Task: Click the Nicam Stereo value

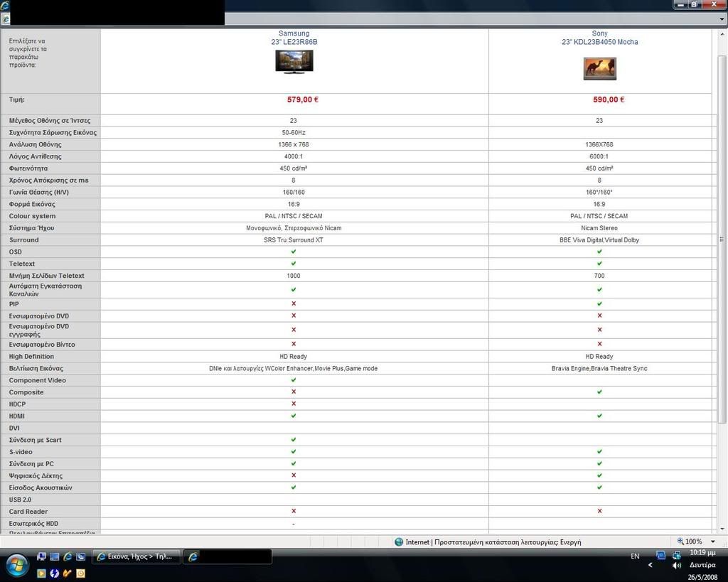Action: click(599, 228)
